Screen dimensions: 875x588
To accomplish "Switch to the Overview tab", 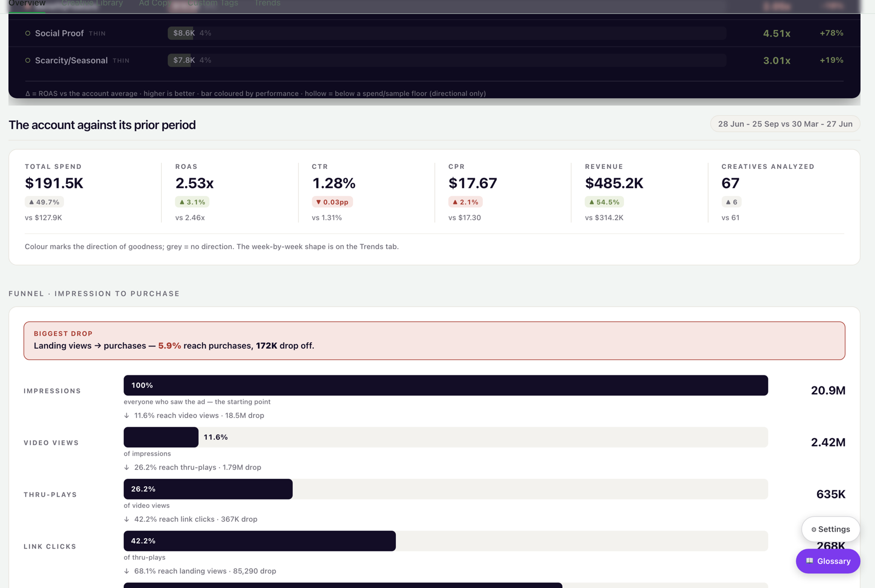I will tap(27, 4).
